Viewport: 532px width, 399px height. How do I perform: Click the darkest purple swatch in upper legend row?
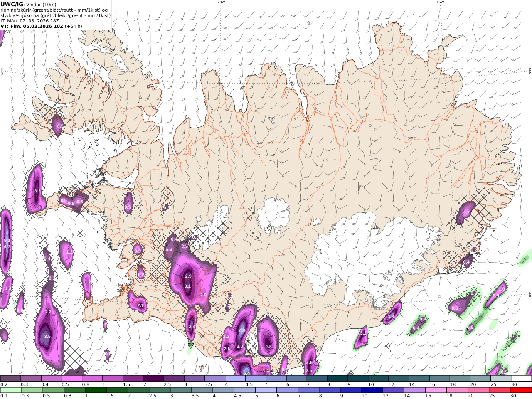tap(153, 379)
